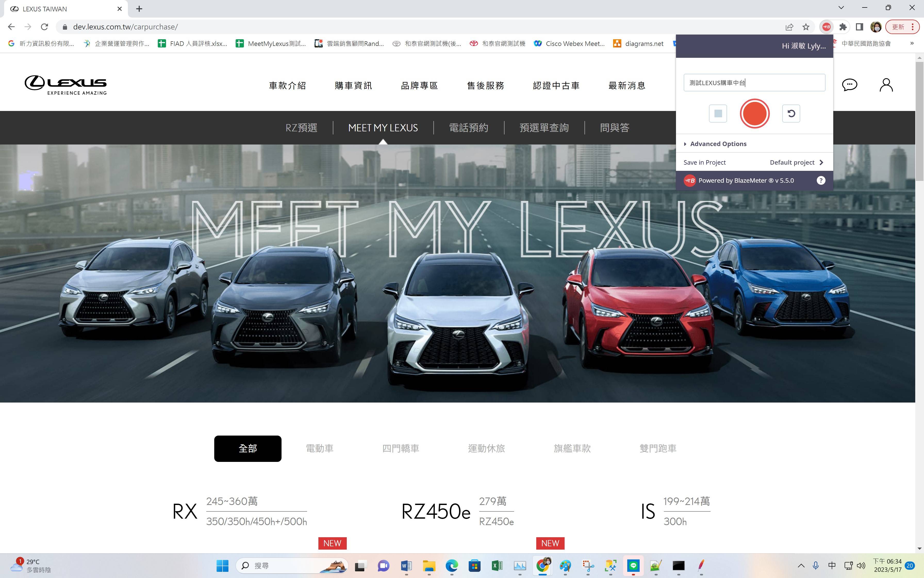Click the BlazeMeter stop recording square
Viewport: 924px width, 578px height.
[x=718, y=114]
